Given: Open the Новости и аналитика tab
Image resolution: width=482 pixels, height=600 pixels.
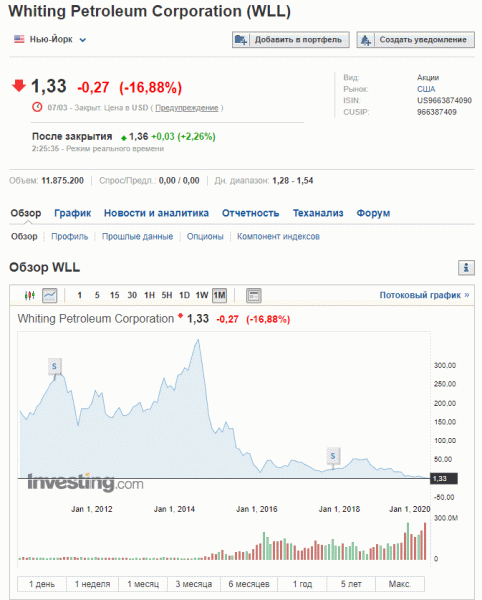Looking at the screenshot, I should click(156, 213).
